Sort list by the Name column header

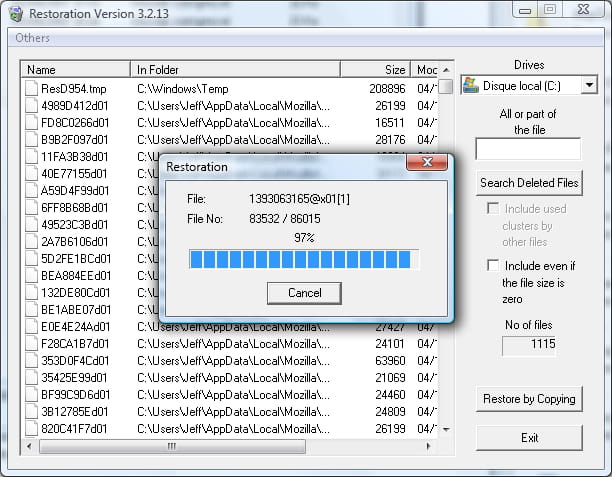pos(75,70)
